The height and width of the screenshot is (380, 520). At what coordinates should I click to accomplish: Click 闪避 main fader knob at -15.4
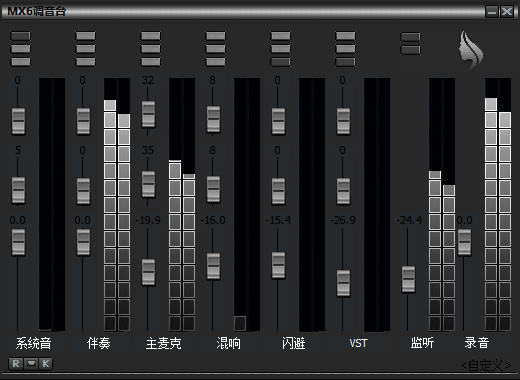point(278,265)
